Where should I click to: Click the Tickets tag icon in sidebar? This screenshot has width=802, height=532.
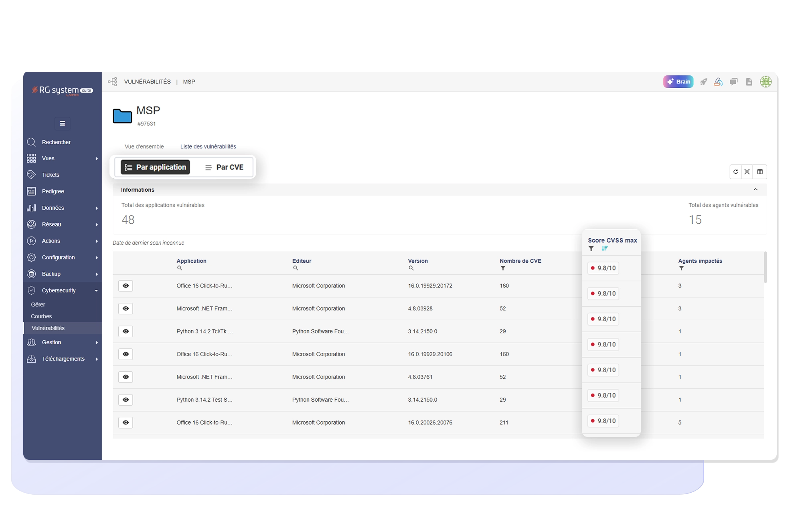31,175
